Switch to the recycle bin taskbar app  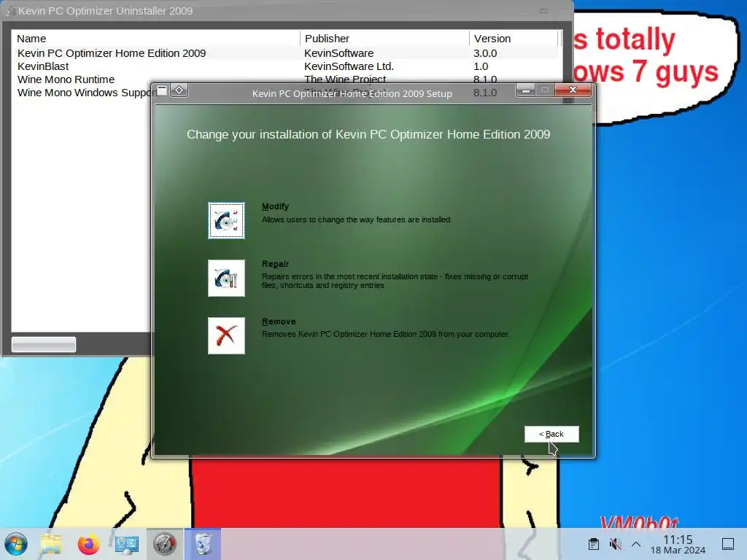tap(203, 544)
